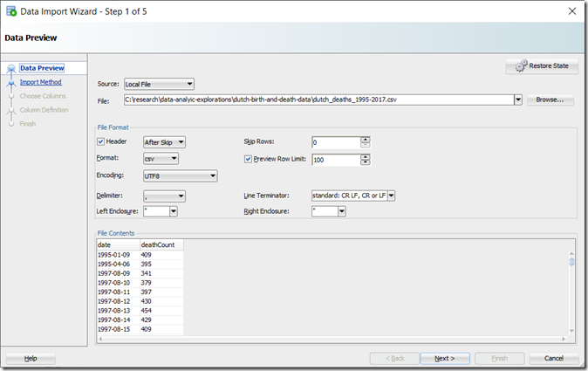Toggle the Preview Row Limit checkbox

point(248,159)
